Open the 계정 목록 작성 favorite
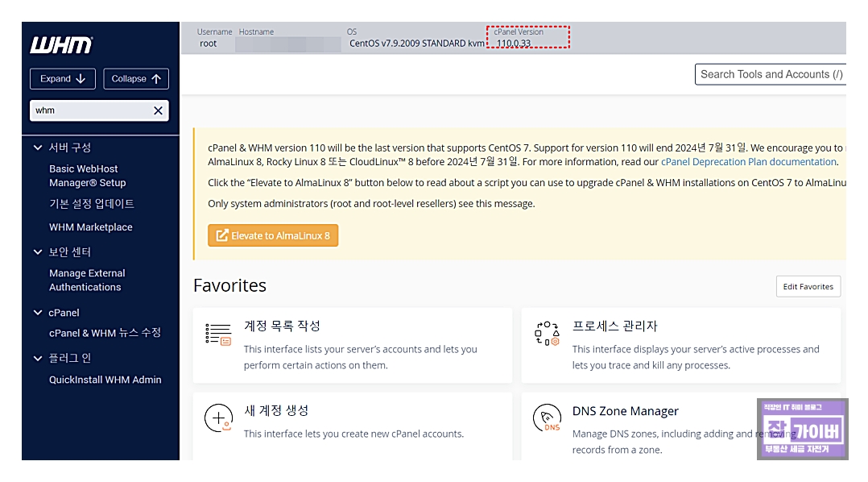 pyautogui.click(x=353, y=345)
